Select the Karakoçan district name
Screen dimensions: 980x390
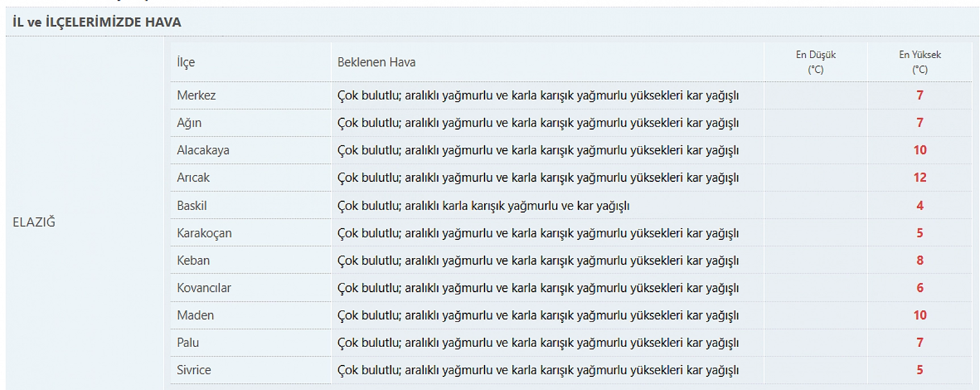pos(205,233)
